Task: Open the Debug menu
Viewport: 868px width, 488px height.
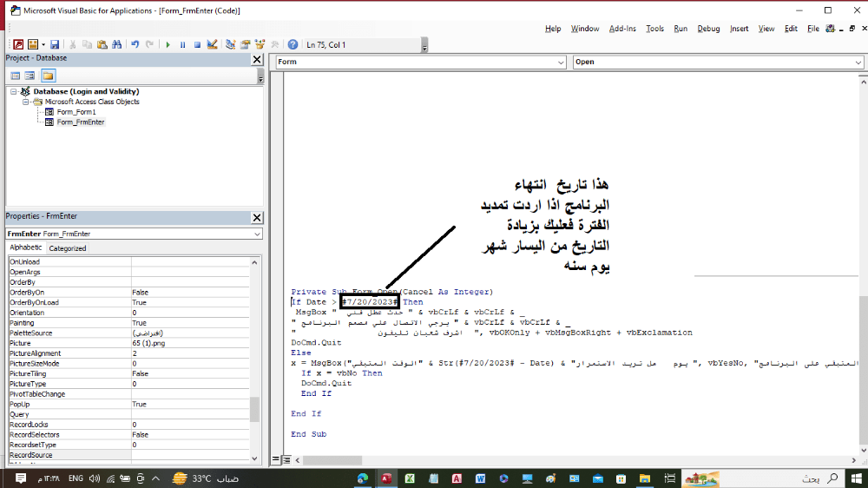Action: click(x=708, y=29)
